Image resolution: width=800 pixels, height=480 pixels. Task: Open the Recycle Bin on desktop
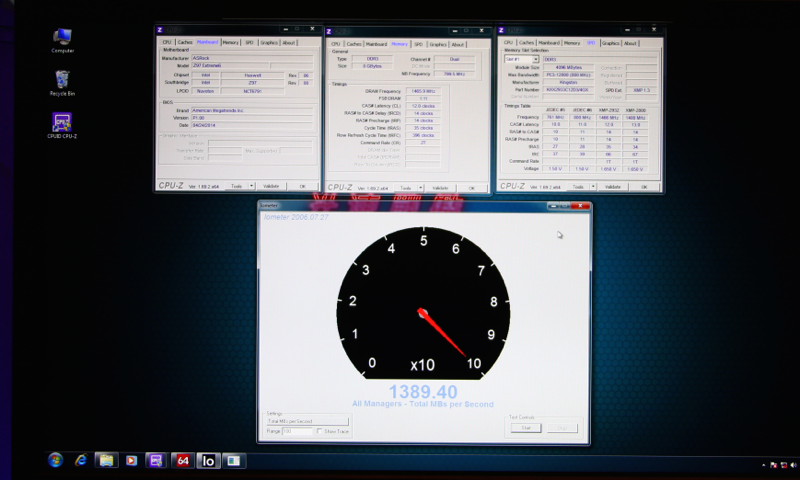(x=62, y=79)
